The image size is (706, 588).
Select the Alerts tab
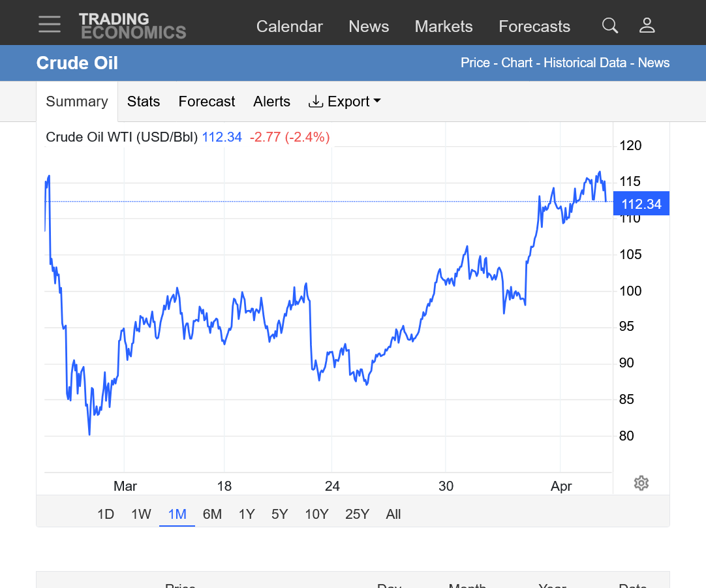[x=271, y=102]
